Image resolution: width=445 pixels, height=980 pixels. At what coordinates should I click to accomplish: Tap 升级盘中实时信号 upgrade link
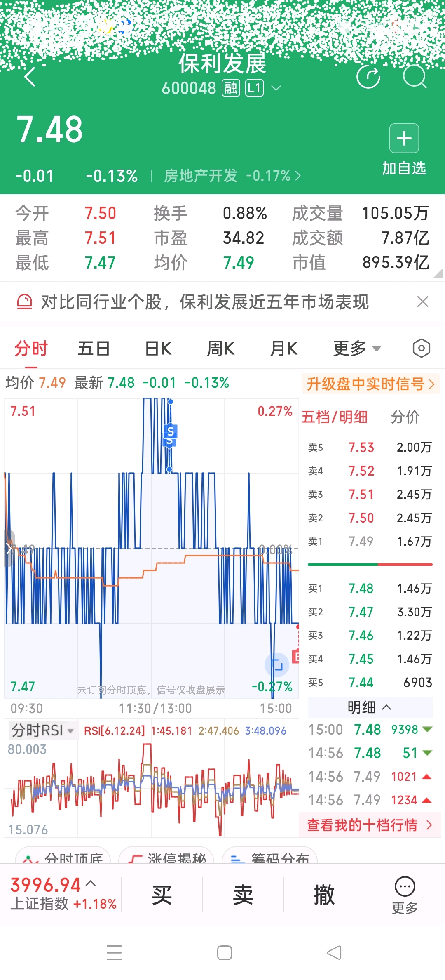coord(371,384)
